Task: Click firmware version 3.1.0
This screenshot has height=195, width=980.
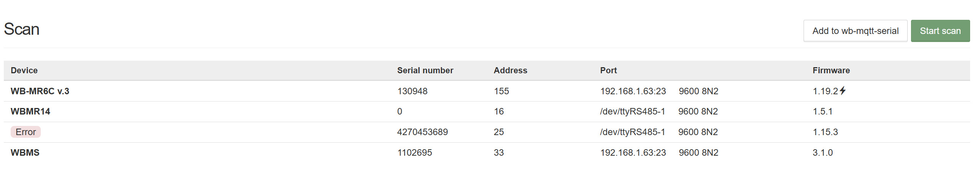Action: click(822, 153)
